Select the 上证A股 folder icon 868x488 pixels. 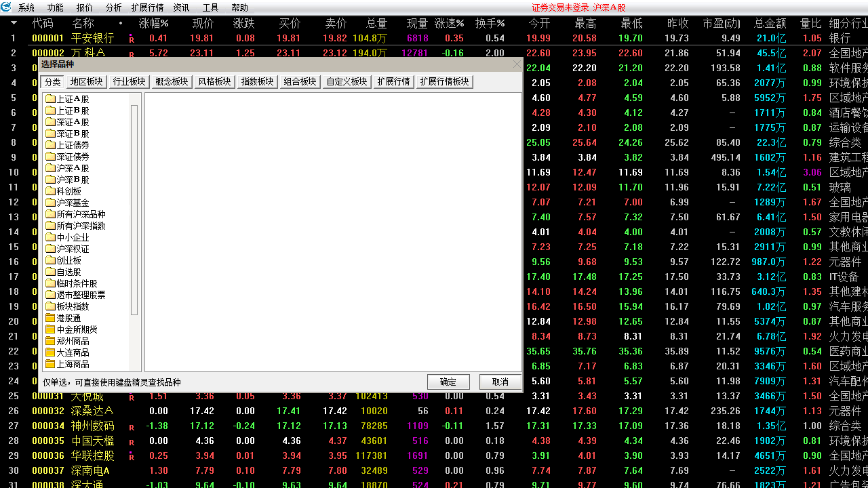point(50,99)
